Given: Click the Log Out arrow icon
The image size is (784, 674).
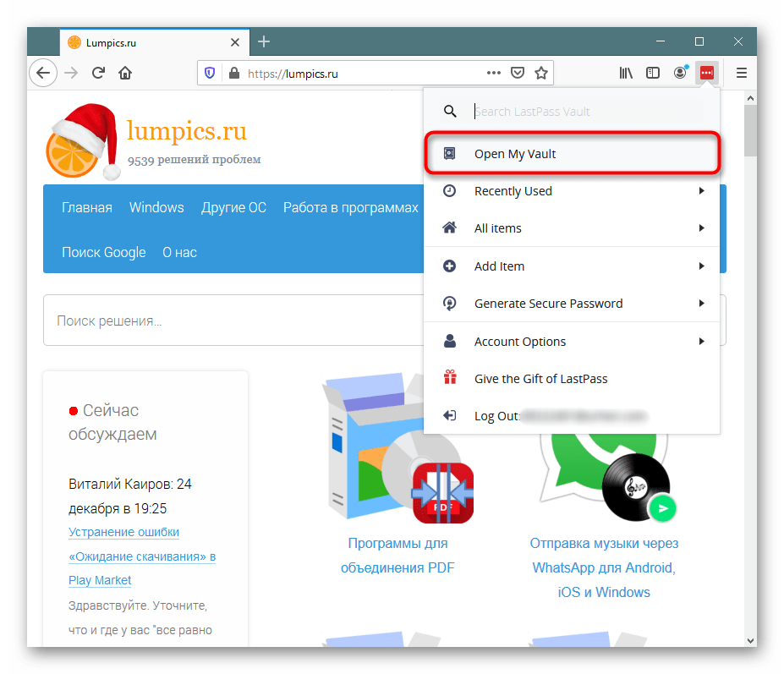Looking at the screenshot, I should point(449,415).
